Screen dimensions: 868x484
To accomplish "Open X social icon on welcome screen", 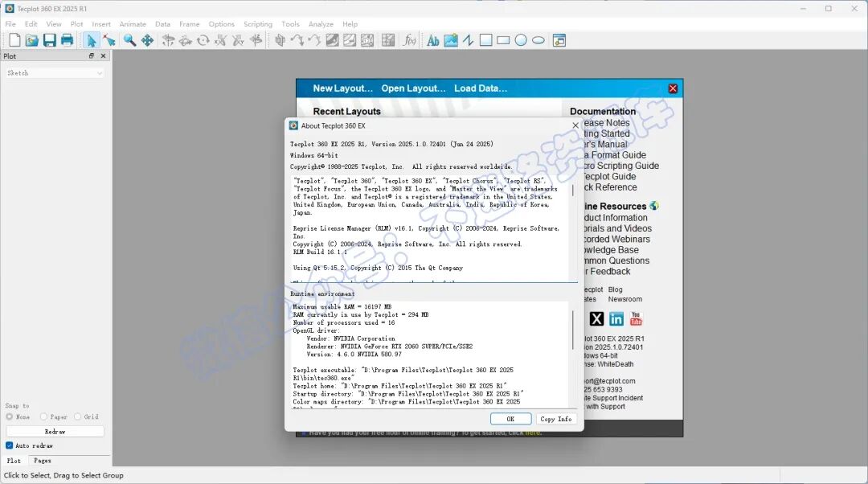I will (x=596, y=319).
